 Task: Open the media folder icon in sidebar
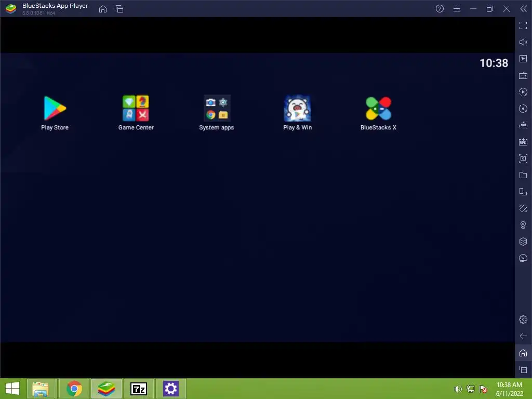pos(523,175)
